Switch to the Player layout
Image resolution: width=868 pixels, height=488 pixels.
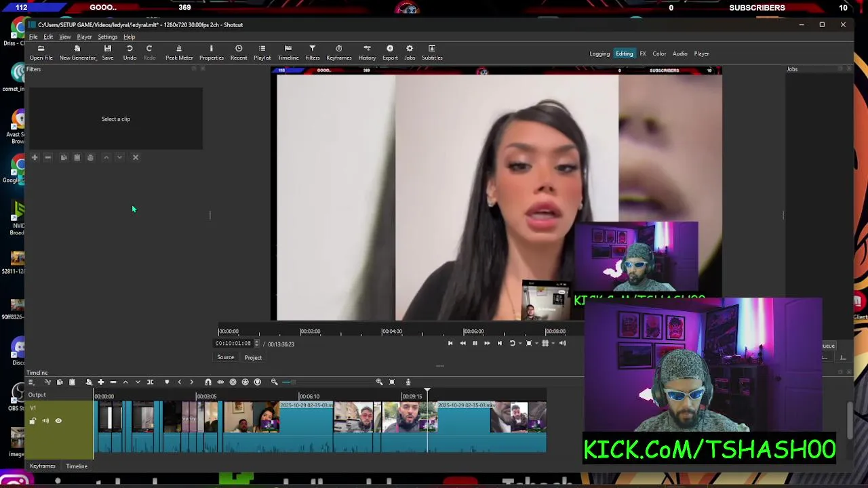click(x=701, y=54)
